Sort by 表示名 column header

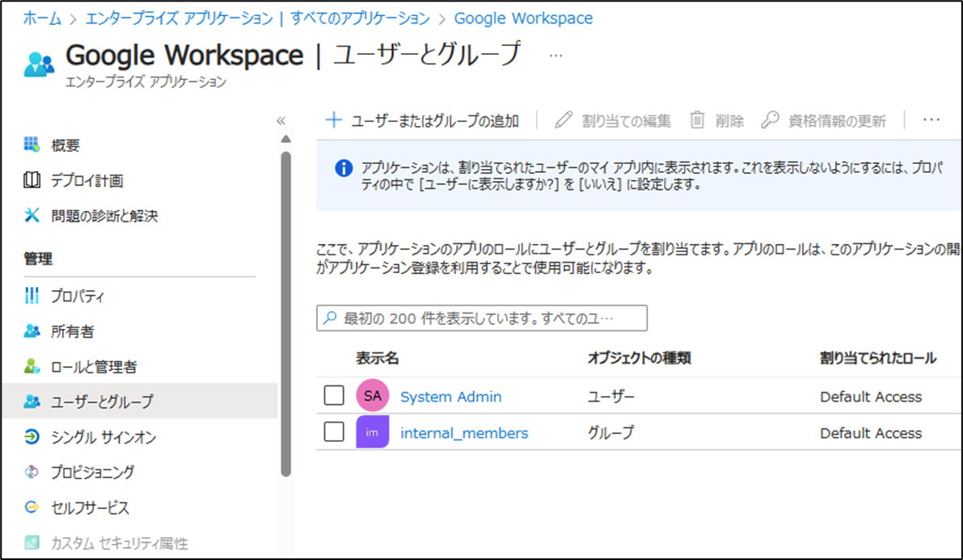click(x=377, y=358)
